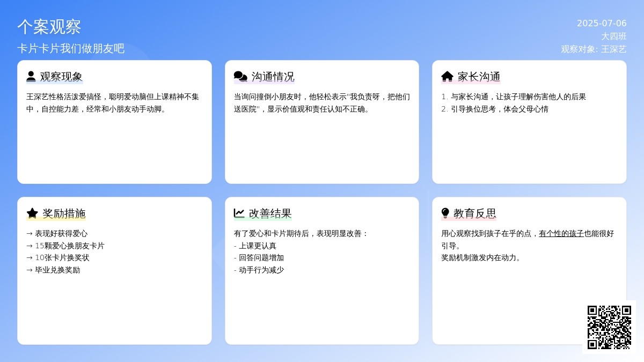The height and width of the screenshot is (362, 644).
Task: Click the 教育反思 card heading
Action: point(469,213)
